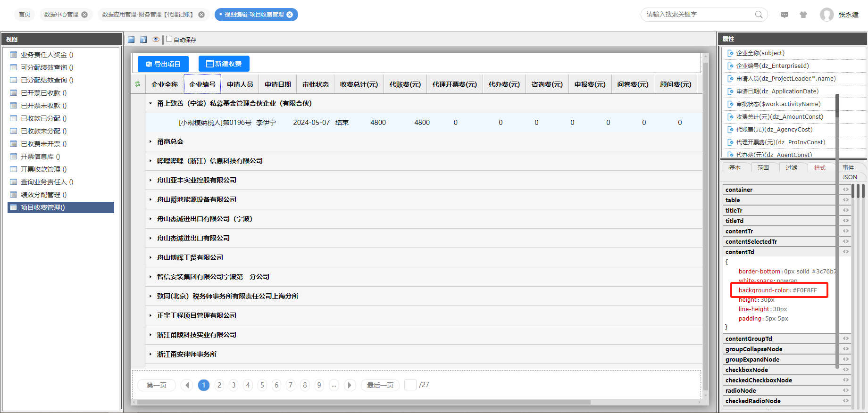Enable the 自动保存 checkbox

click(169, 39)
